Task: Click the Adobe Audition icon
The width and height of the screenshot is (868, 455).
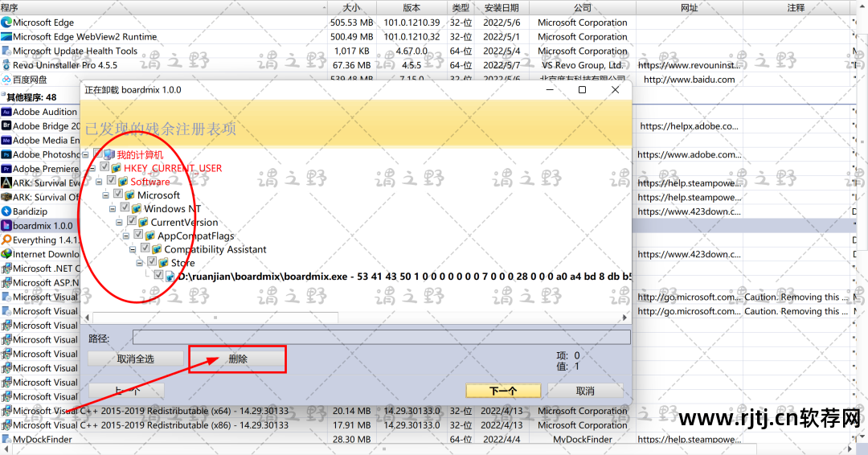Action: tap(6, 112)
